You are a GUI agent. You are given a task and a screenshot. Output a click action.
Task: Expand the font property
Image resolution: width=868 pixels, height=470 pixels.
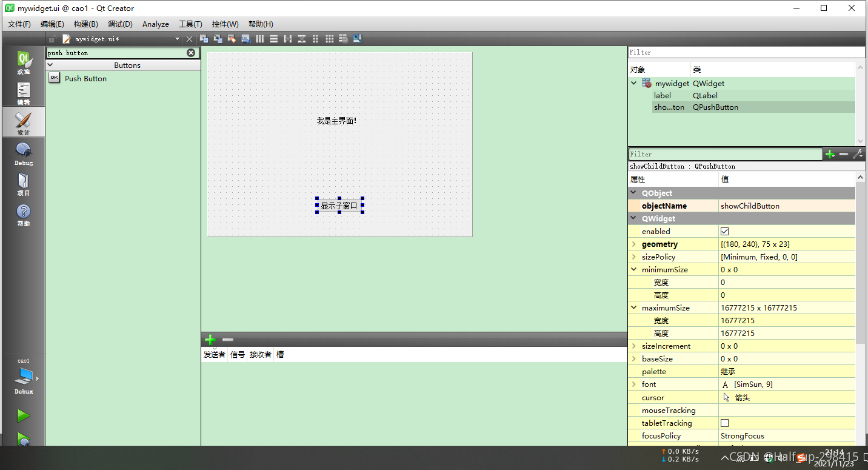click(634, 384)
